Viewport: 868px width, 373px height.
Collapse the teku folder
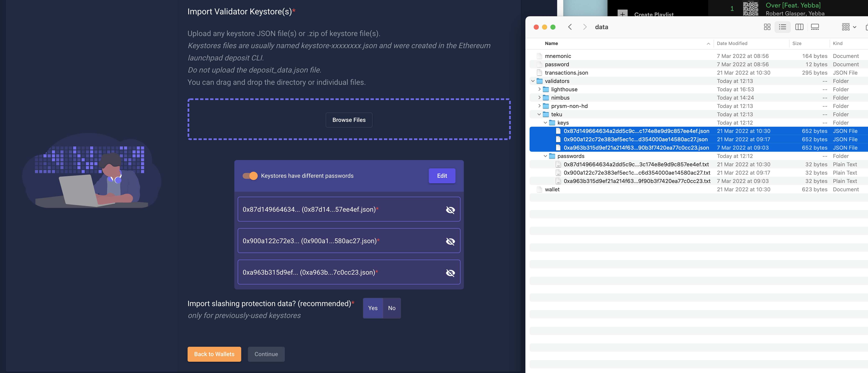coord(539,114)
